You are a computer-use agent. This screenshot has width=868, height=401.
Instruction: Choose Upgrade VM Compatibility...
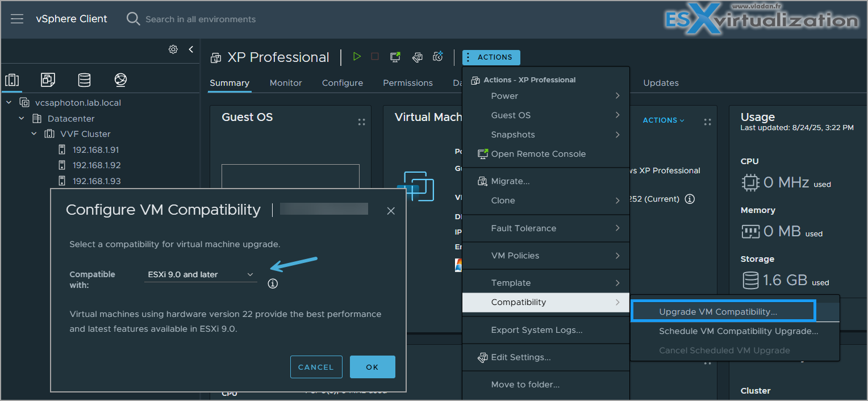click(723, 311)
